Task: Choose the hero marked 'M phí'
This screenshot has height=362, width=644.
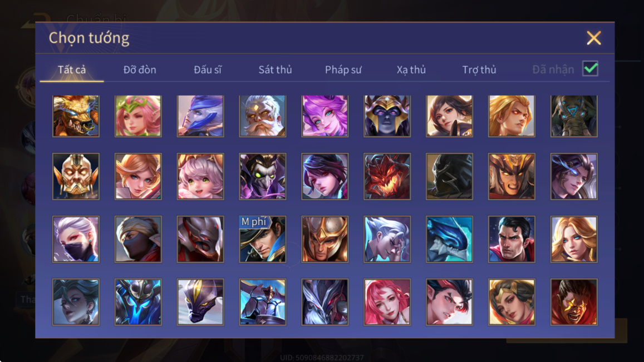Action: 263,239
